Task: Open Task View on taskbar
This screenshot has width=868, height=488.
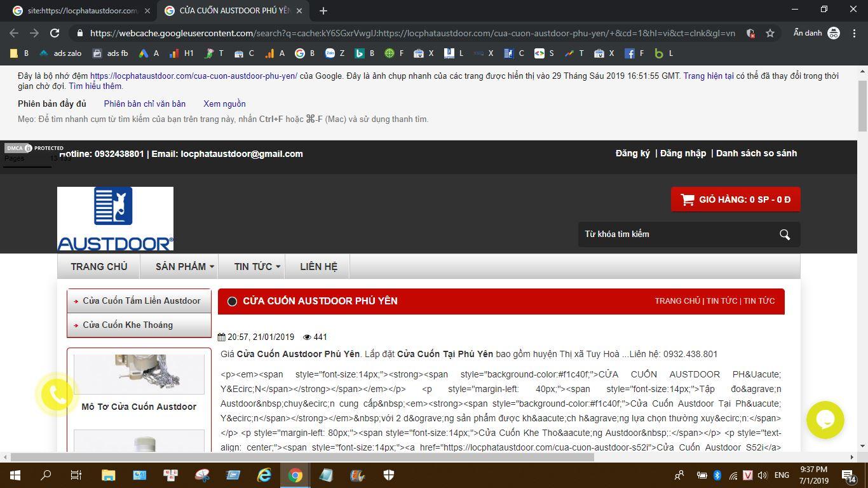Action: tap(76, 475)
